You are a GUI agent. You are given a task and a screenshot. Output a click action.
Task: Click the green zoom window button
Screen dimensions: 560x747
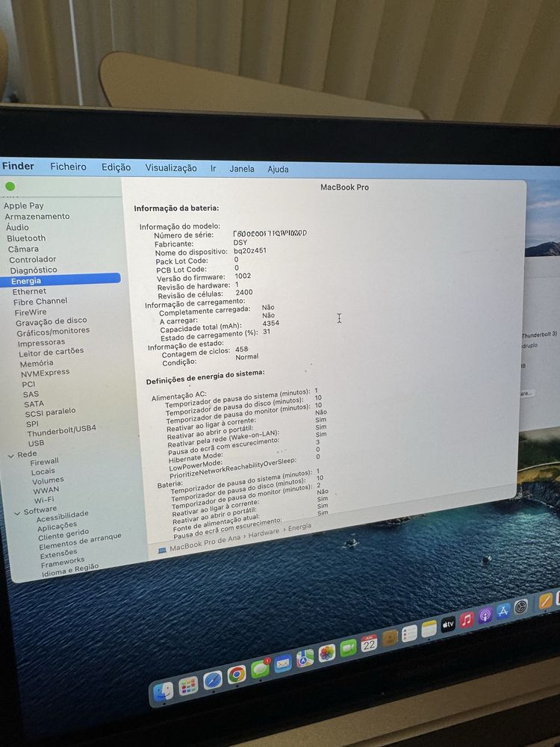click(10, 186)
